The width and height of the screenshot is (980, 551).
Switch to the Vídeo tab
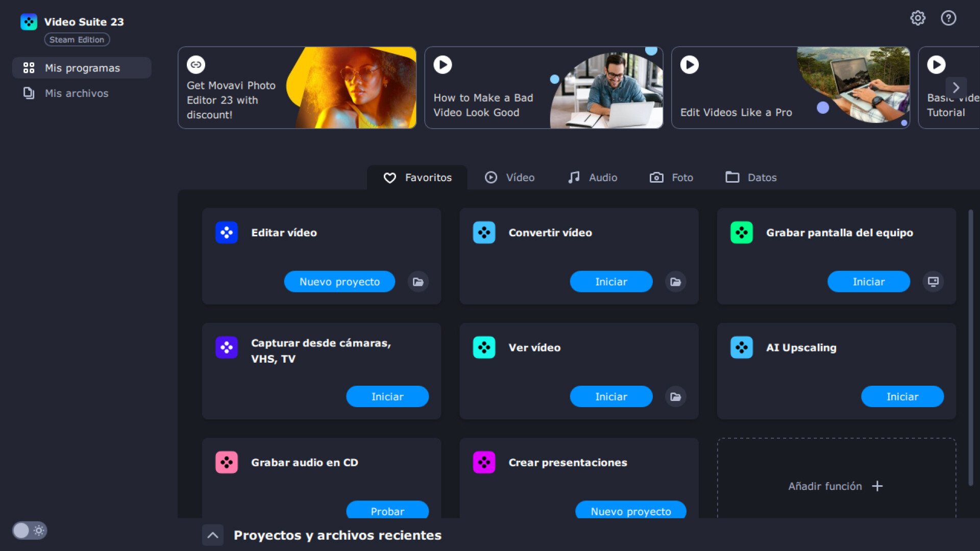pyautogui.click(x=509, y=178)
